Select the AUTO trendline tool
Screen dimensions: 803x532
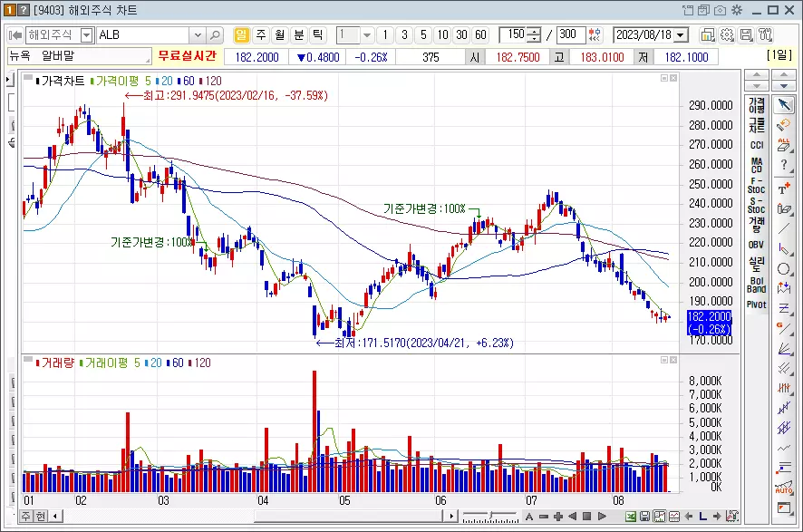784,488
